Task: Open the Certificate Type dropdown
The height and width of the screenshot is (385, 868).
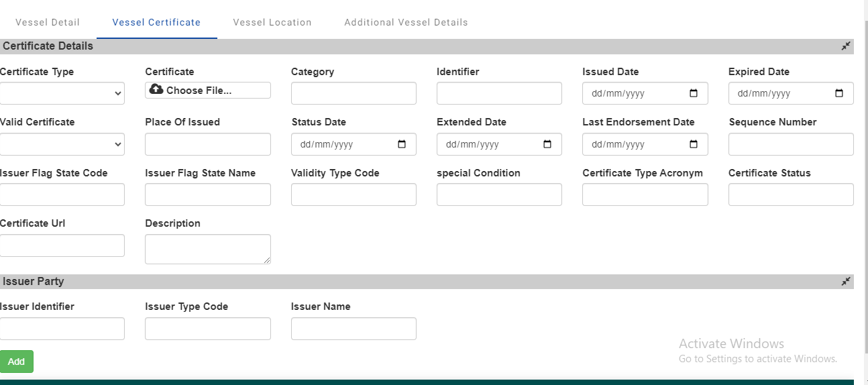Action: 62,94
